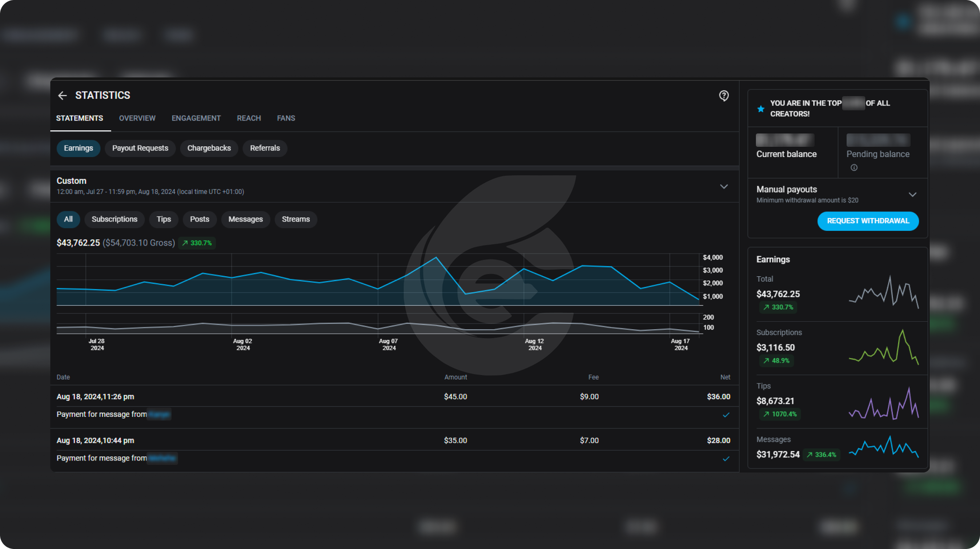
Task: Click the Tips purple sparkline chart
Action: [x=884, y=404]
